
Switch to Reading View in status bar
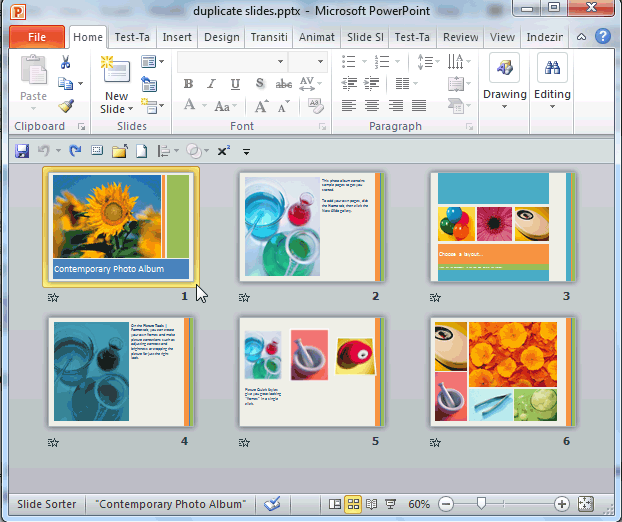tap(371, 504)
